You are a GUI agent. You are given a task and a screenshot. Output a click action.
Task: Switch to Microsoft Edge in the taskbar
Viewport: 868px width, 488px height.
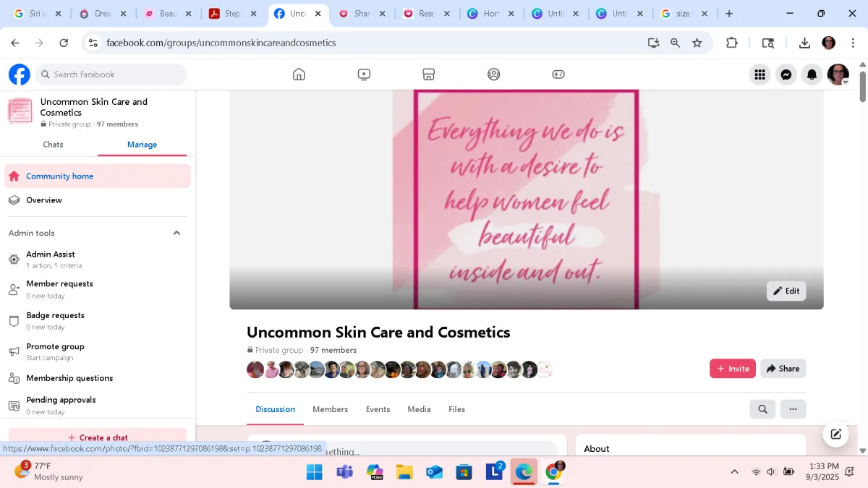click(x=524, y=472)
